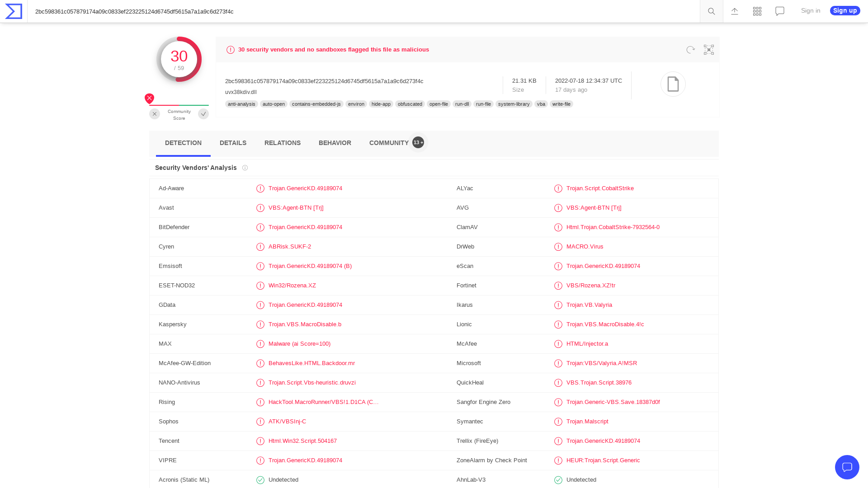Upvote the community score with the checkmark

pos(203,114)
